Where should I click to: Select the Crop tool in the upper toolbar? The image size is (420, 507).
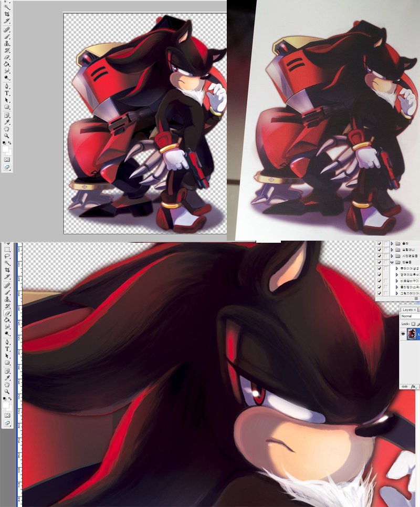7,14
